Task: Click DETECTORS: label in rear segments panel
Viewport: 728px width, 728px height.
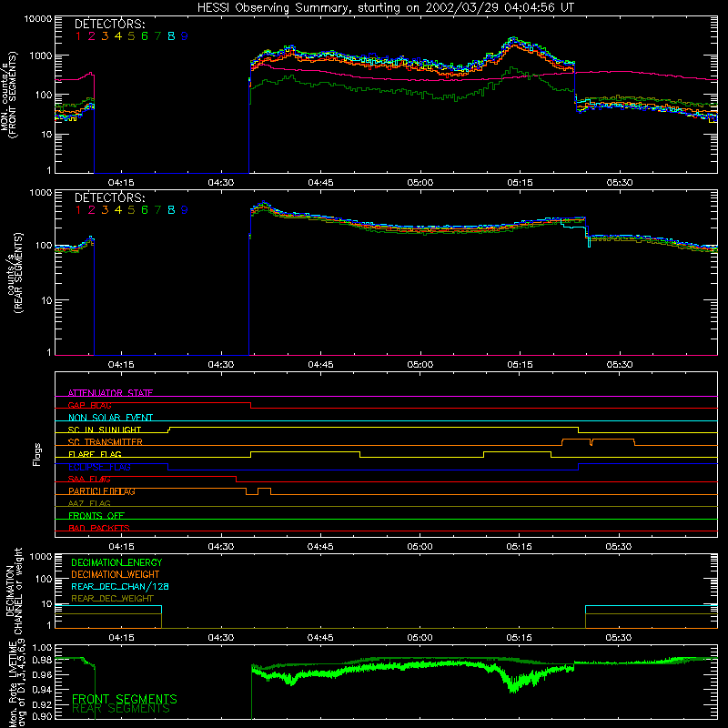Action: 109,197
